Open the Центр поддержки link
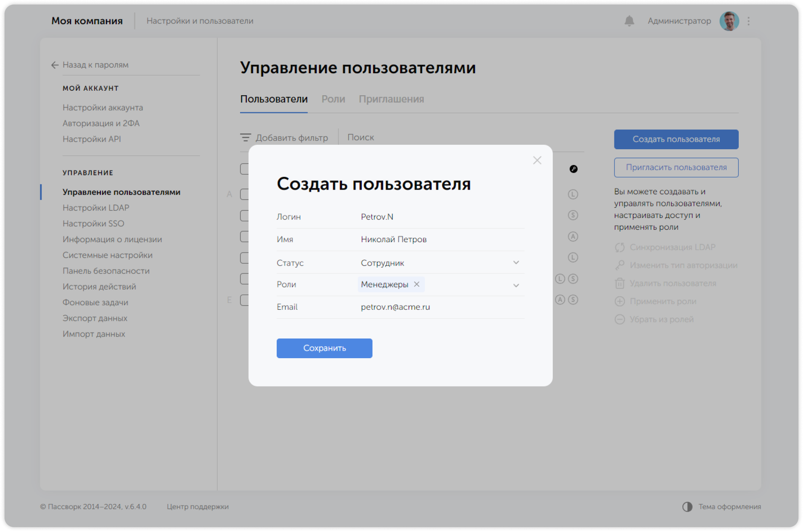The width and height of the screenshot is (803, 532). coord(198,506)
